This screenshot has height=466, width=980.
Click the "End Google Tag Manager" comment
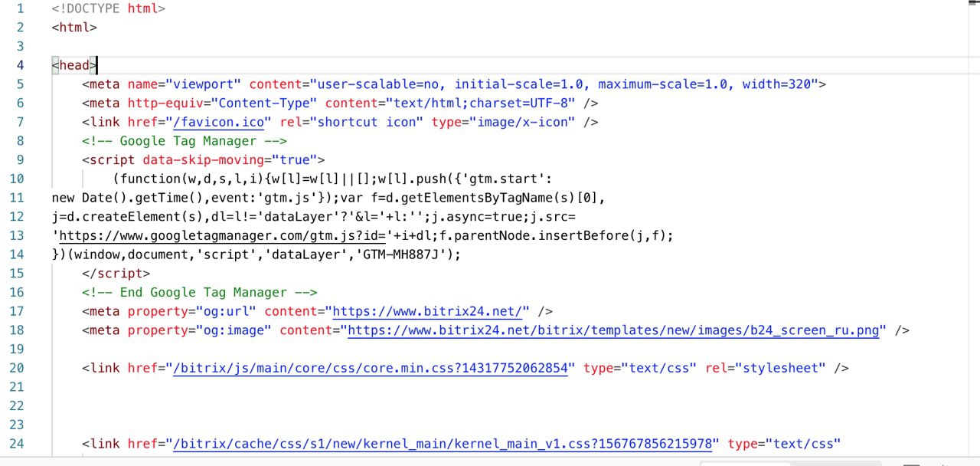pos(200,292)
